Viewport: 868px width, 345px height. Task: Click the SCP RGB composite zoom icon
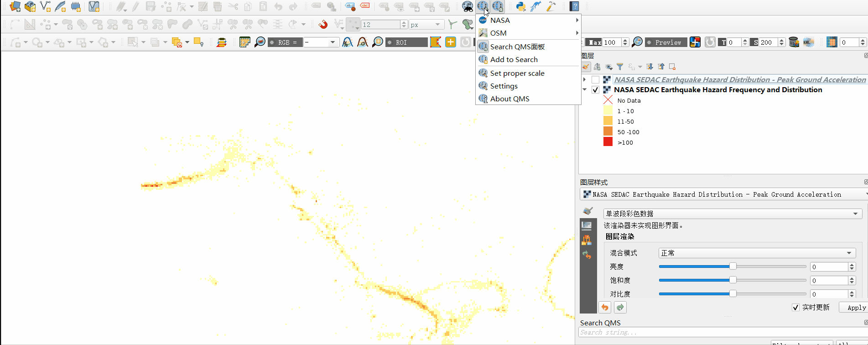pyautogui.click(x=260, y=42)
